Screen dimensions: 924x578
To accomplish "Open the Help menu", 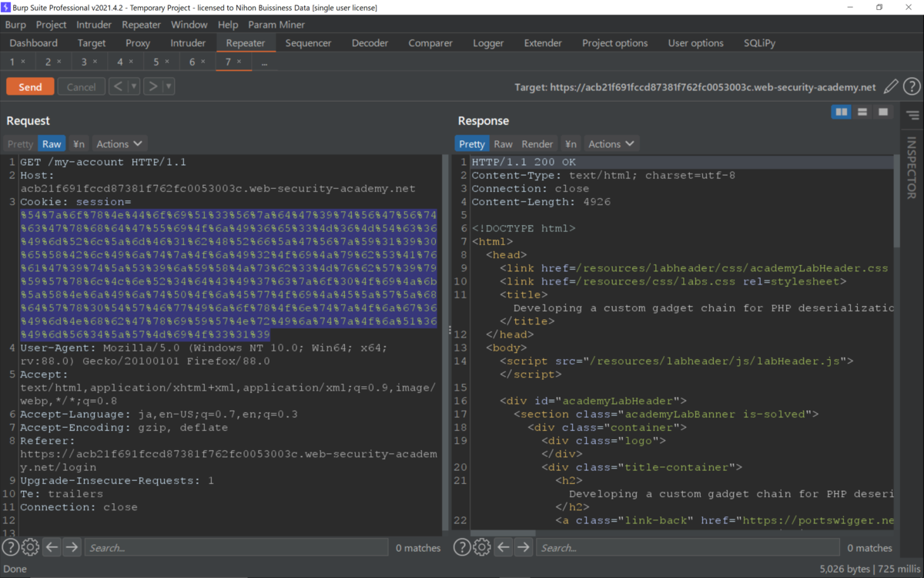I will [228, 25].
